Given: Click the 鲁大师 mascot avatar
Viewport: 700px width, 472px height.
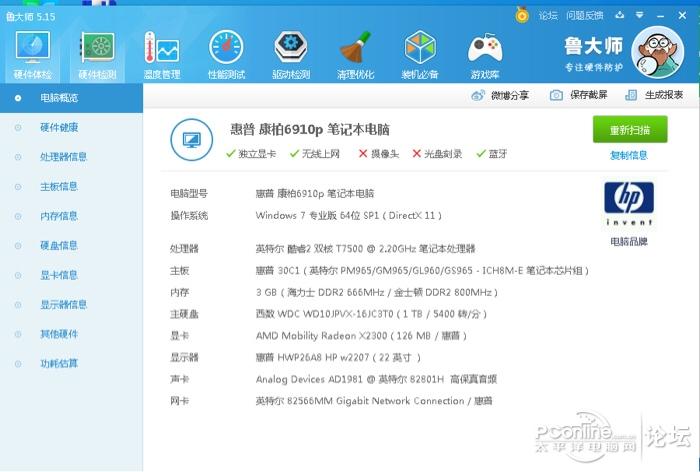Looking at the screenshot, I should 658,53.
